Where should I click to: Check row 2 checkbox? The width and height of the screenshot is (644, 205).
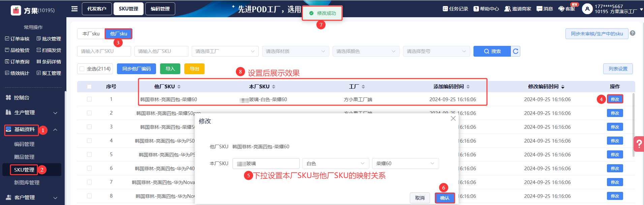click(x=89, y=113)
